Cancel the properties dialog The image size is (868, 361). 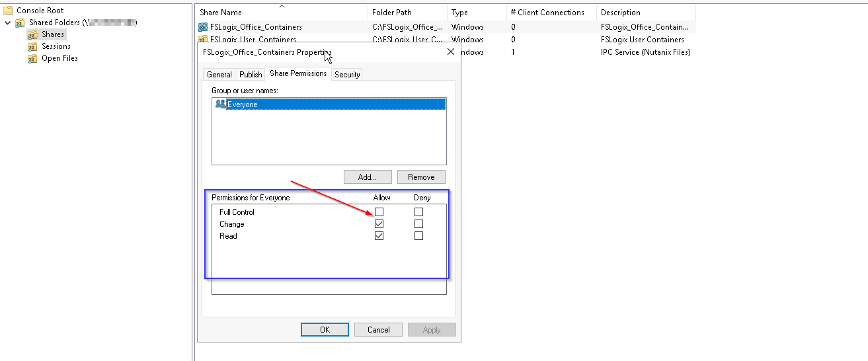379,330
